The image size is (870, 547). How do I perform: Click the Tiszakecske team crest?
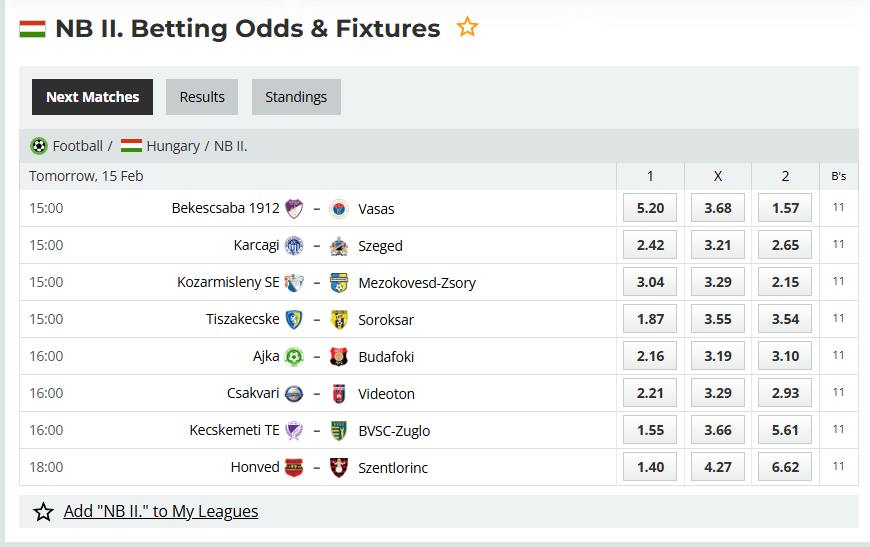click(294, 320)
